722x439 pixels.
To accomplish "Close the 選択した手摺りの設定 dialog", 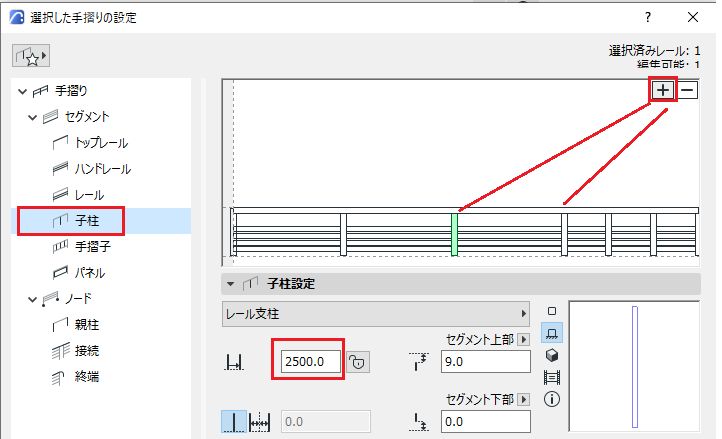I will point(693,18).
